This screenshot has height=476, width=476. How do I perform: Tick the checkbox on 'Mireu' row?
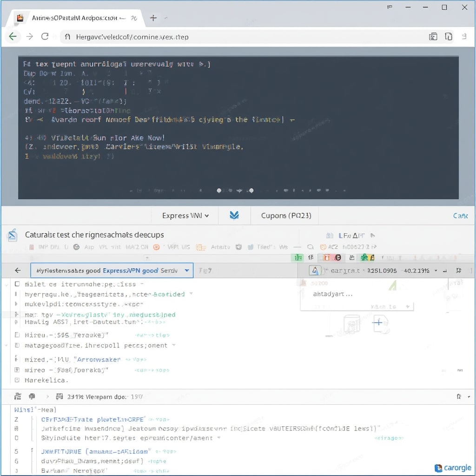click(17, 334)
